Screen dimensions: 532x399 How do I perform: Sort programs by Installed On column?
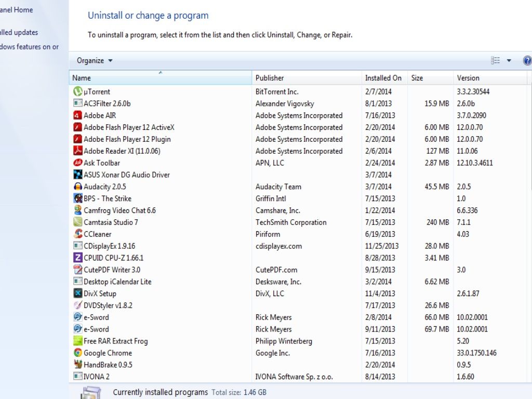[x=383, y=78]
